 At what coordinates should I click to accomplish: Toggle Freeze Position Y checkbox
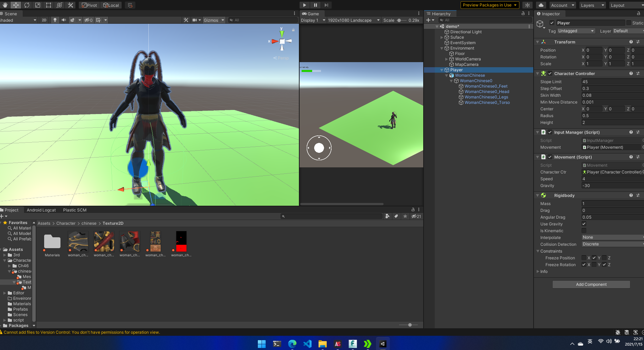tap(594, 258)
